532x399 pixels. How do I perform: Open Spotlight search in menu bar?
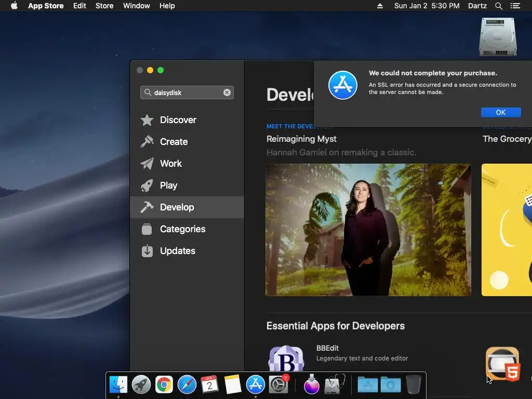click(x=498, y=6)
